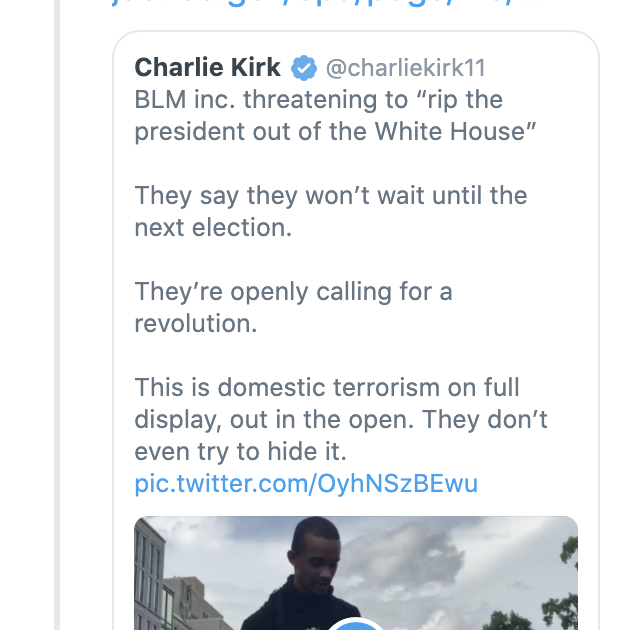The image size is (620, 630).
Task: Click "This is domestic terrorism on full" line
Action: point(327,387)
